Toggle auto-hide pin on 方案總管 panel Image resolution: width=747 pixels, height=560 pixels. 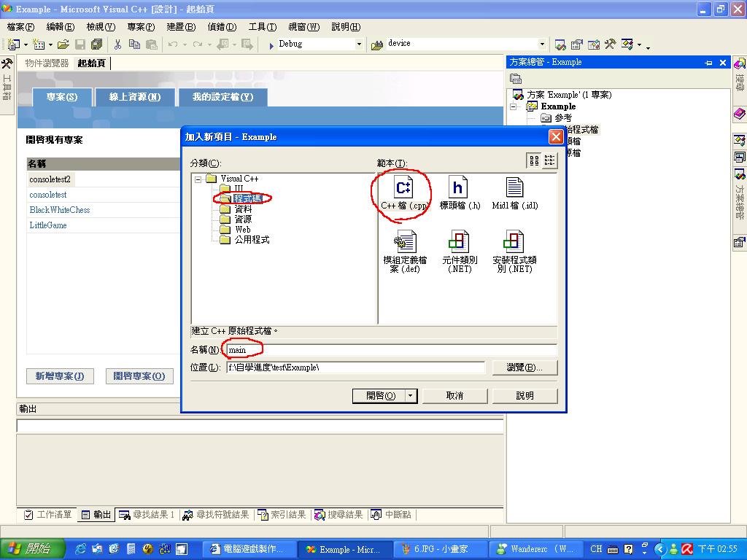click(708, 63)
